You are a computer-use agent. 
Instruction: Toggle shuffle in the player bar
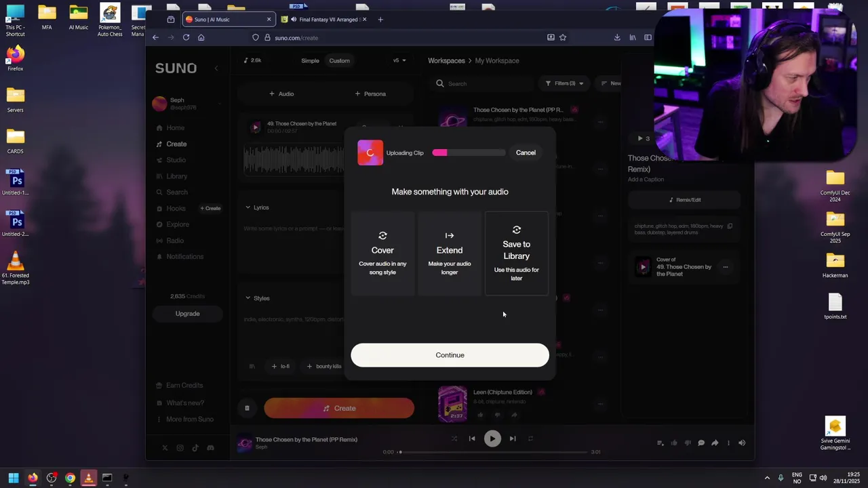(x=454, y=439)
